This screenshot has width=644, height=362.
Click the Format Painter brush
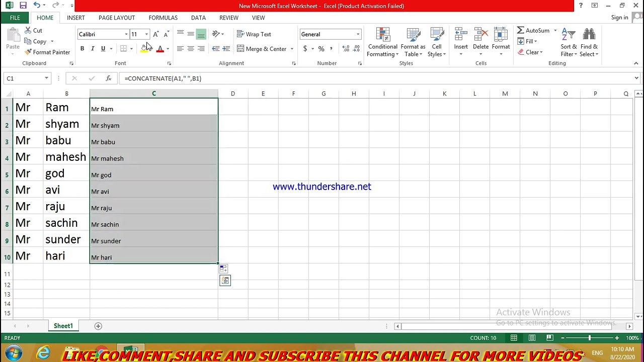tap(28, 52)
